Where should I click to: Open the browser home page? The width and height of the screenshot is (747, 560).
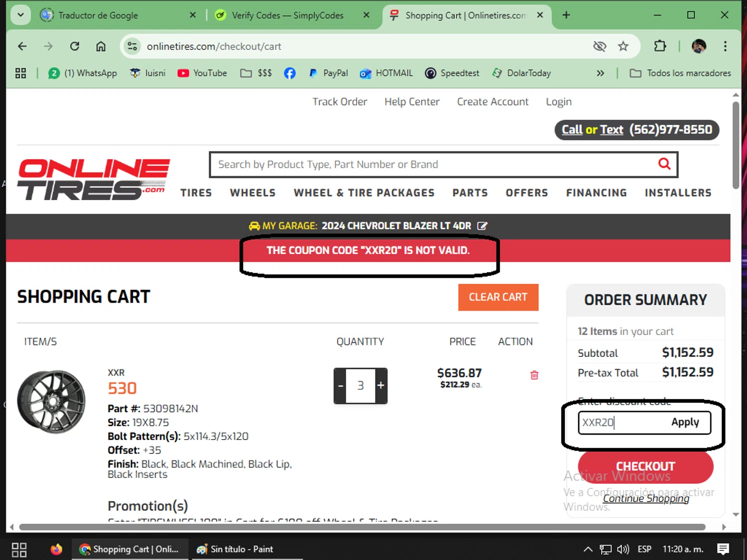pyautogui.click(x=101, y=46)
